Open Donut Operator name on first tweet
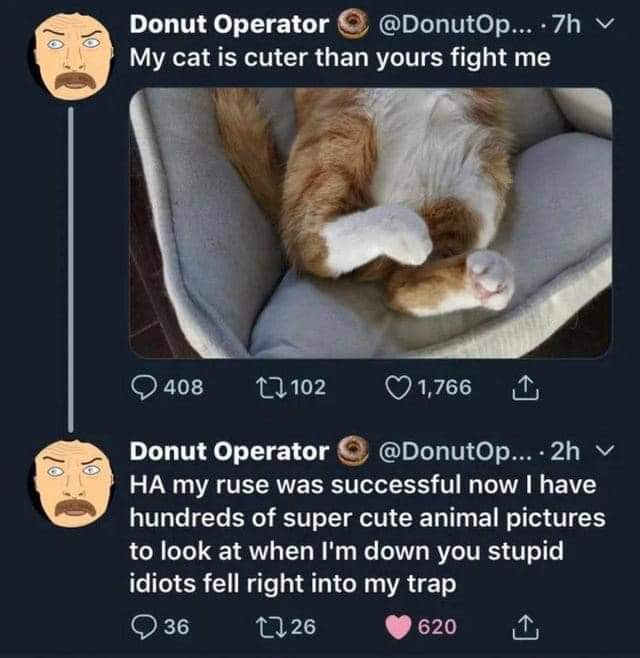This screenshot has height=658, width=640. pos(229,23)
